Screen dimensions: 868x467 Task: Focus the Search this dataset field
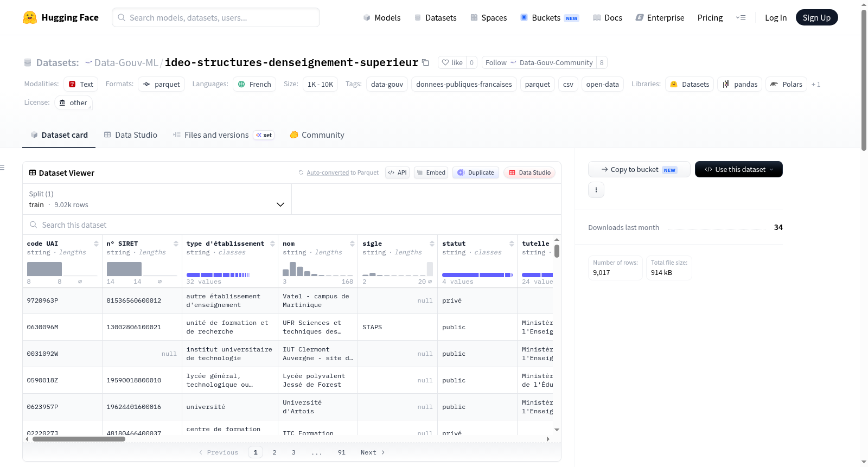pos(292,225)
